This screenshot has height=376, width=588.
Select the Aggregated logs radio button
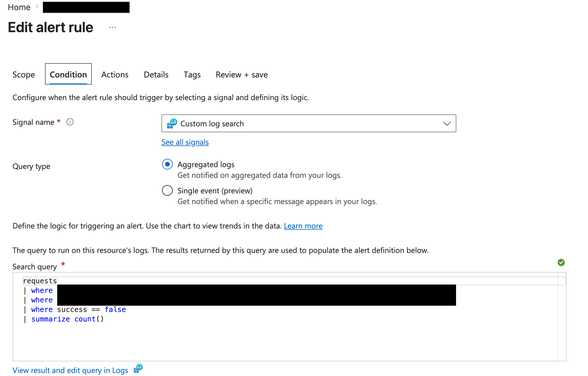(167, 164)
